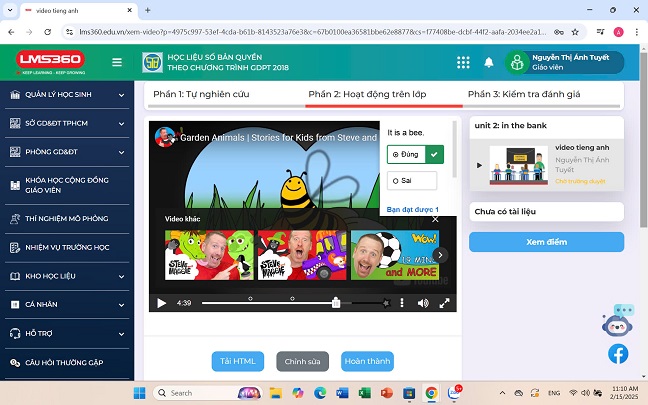Image resolution: width=648 pixels, height=405 pixels.
Task: Switch to Phần 1: Tự nghiên cứu tab
Action: [x=201, y=94]
